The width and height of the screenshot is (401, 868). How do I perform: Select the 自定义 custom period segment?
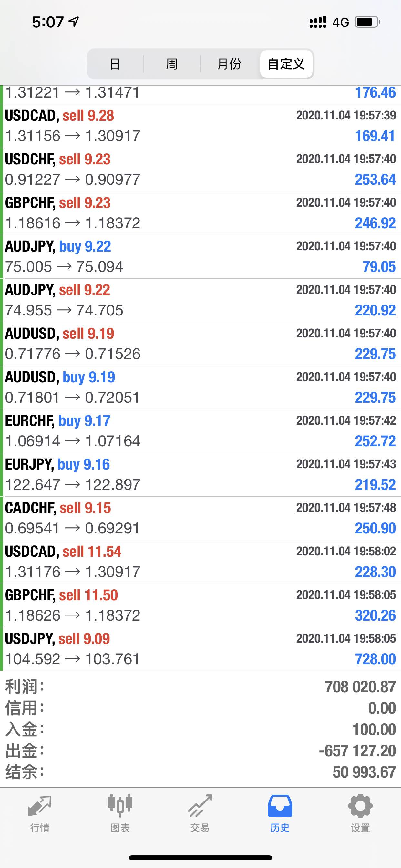point(286,64)
